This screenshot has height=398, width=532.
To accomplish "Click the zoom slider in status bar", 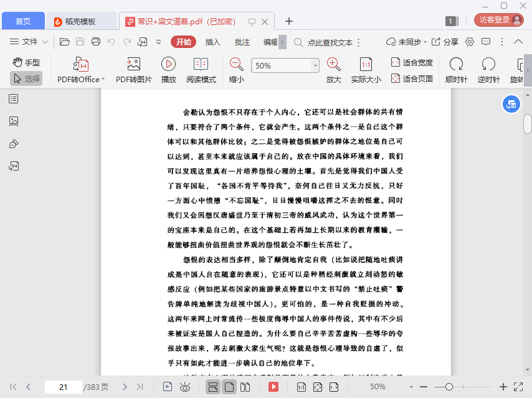I will coord(449,387).
